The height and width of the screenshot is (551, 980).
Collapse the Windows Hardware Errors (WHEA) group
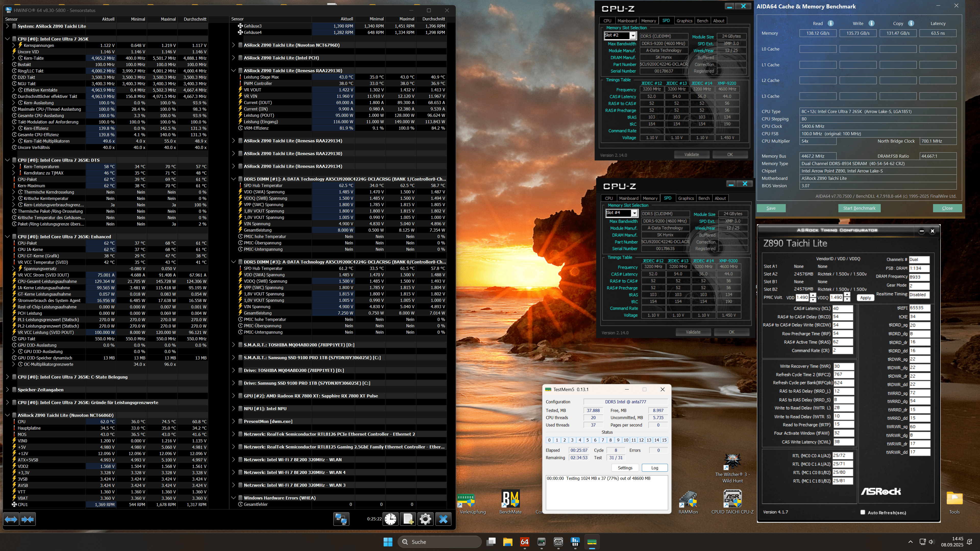(x=233, y=498)
